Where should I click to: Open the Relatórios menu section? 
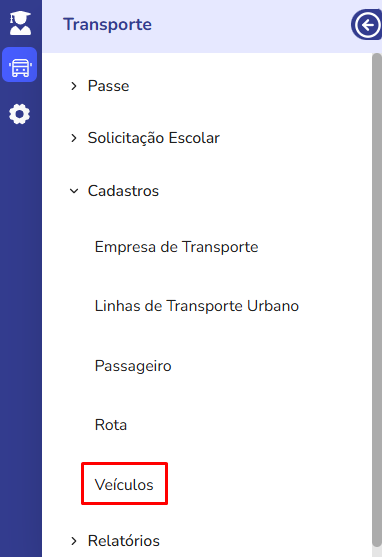(x=124, y=541)
